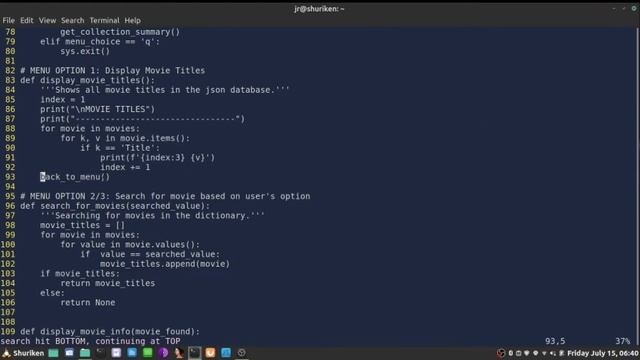
Task: Click the 37% scroll indicator in status line
Action: pyautogui.click(x=622, y=341)
